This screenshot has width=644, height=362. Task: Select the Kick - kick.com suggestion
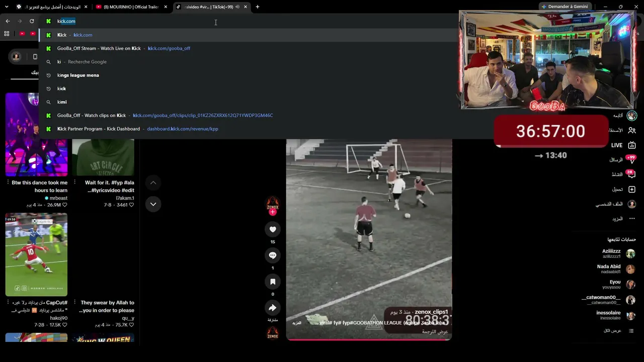click(x=249, y=35)
